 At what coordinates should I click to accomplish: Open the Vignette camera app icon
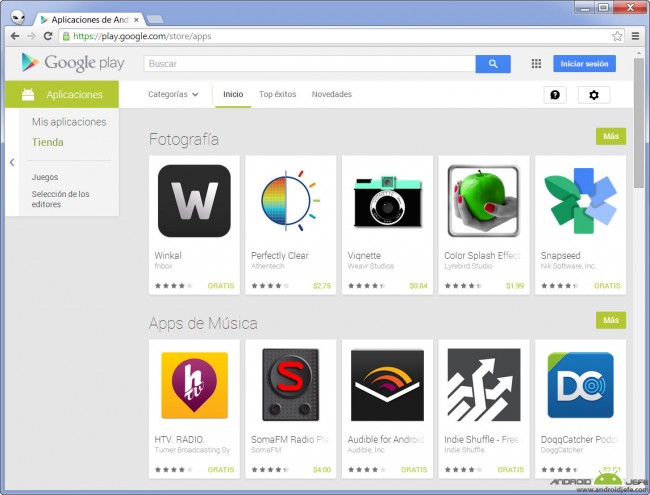[x=387, y=201]
